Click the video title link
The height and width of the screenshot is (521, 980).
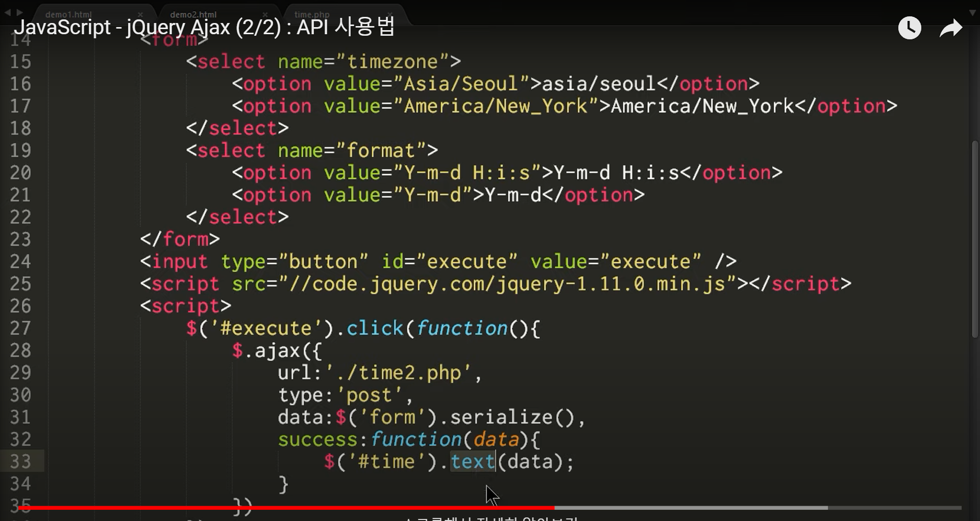204,28
